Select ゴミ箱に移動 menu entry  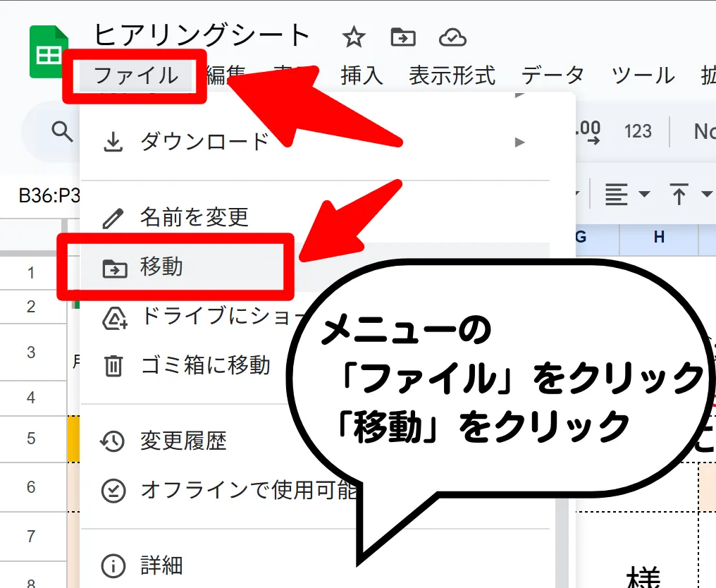(x=205, y=365)
